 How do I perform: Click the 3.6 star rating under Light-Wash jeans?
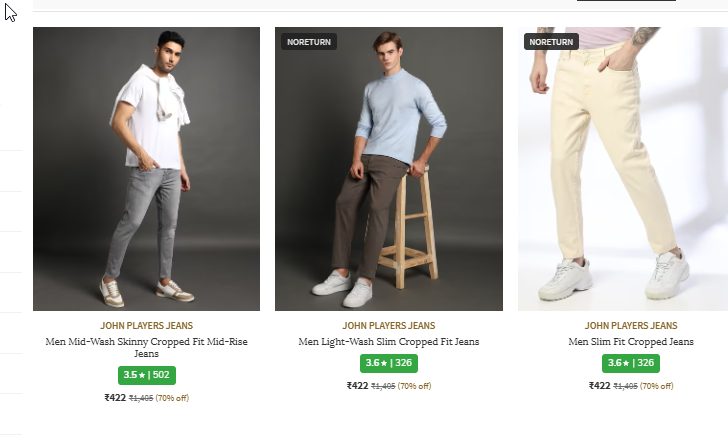click(388, 363)
